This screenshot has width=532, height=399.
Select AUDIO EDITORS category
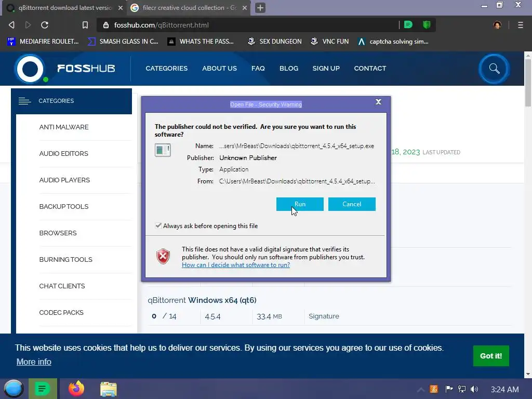[x=63, y=153]
